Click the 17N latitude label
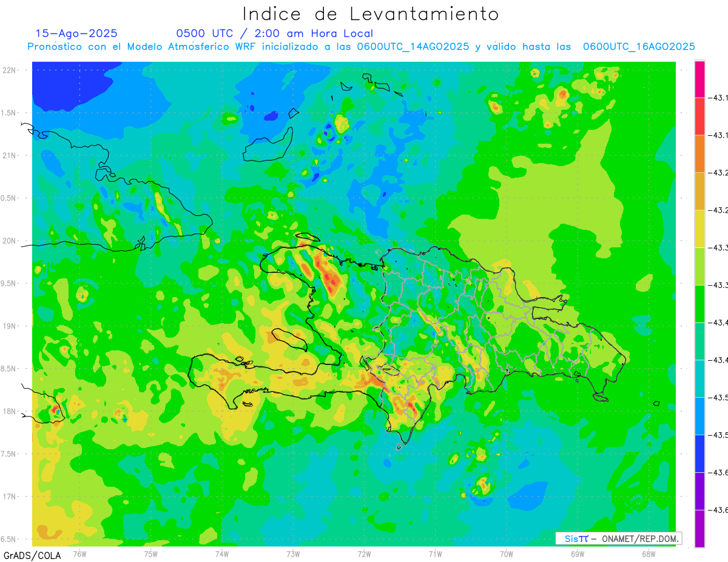 (x=9, y=497)
